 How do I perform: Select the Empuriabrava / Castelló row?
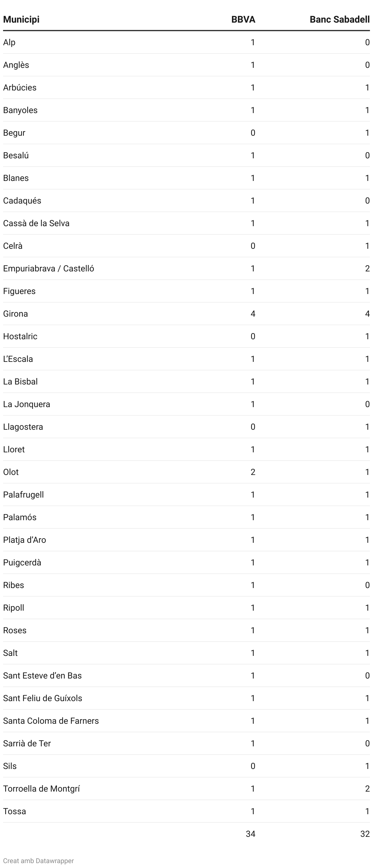coord(186,269)
